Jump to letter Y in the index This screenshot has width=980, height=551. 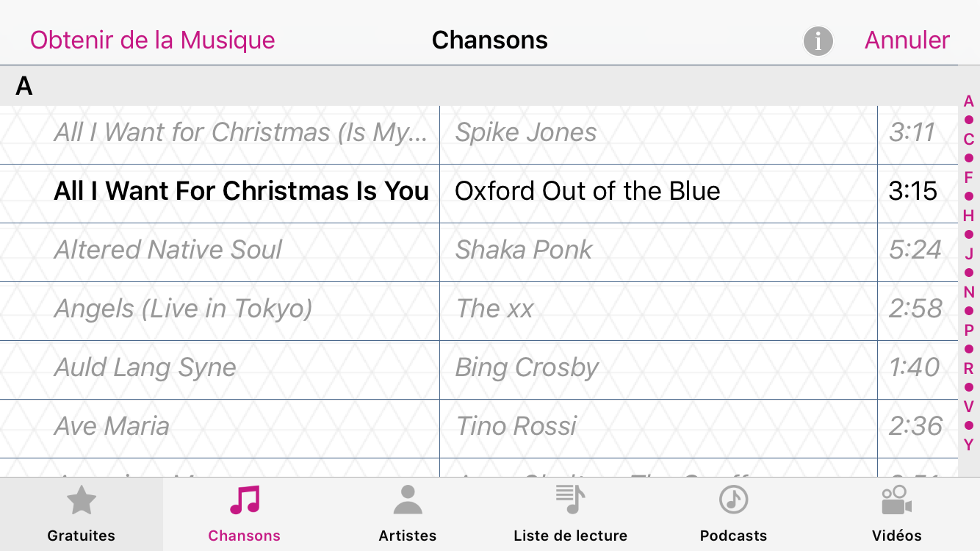[x=969, y=444]
